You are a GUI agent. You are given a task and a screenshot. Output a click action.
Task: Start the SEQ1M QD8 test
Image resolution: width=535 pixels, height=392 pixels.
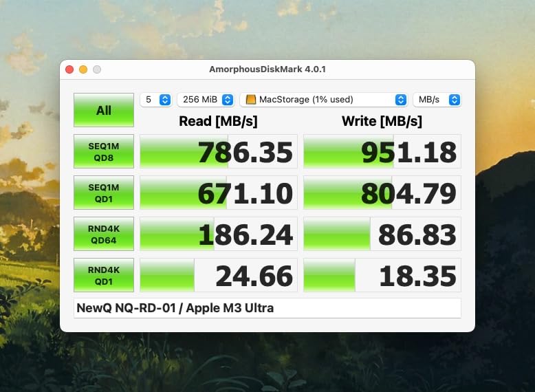(x=104, y=151)
